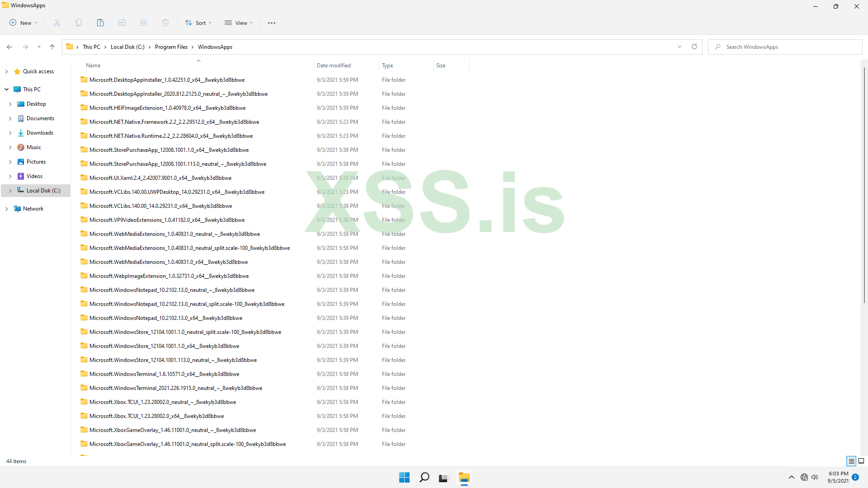Expand Quick access tree node
The height and width of the screenshot is (488, 868).
[6, 71]
